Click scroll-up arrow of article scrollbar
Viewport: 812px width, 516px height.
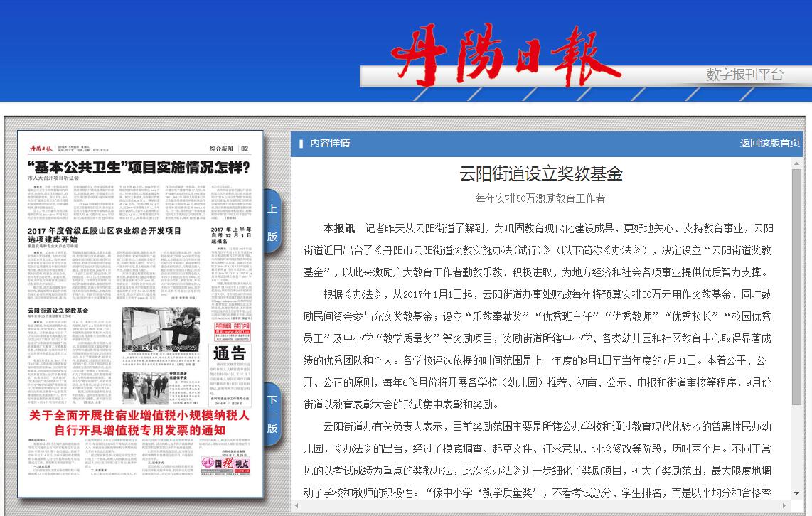(796, 164)
